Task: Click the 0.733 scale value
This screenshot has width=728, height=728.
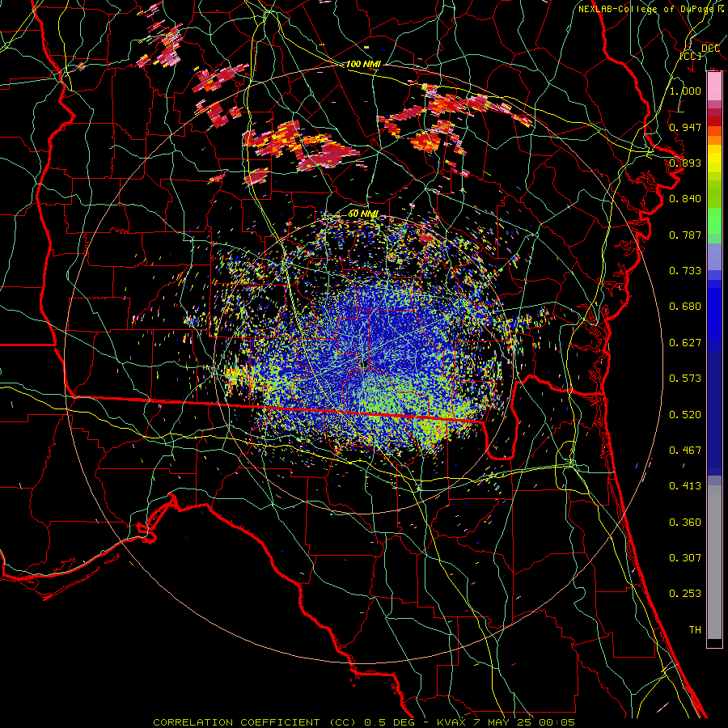Action: (685, 271)
